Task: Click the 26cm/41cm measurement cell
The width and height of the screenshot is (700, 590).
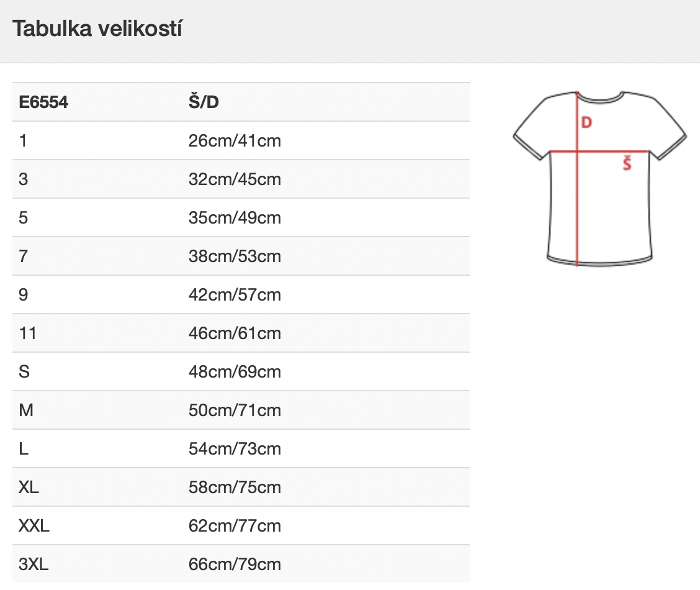Action: [235, 141]
